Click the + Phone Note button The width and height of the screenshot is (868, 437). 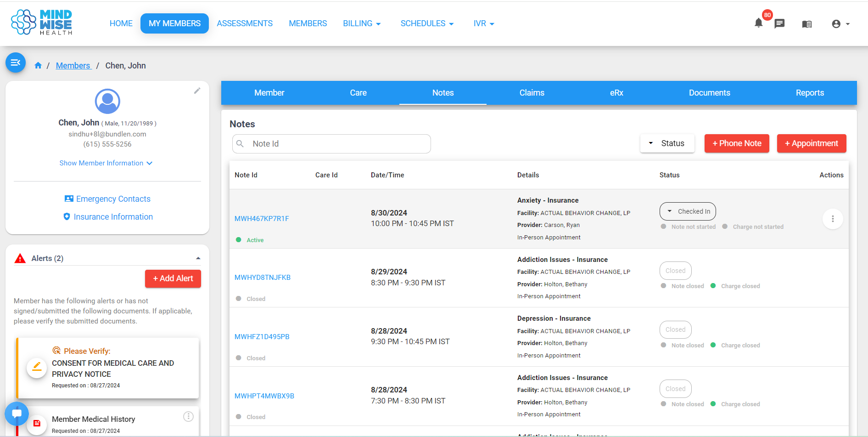coord(736,143)
